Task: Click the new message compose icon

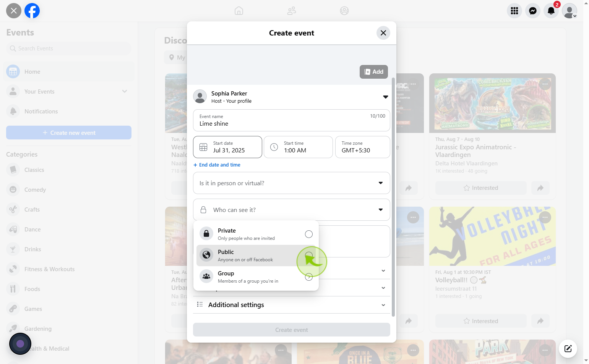Action: 568,348
